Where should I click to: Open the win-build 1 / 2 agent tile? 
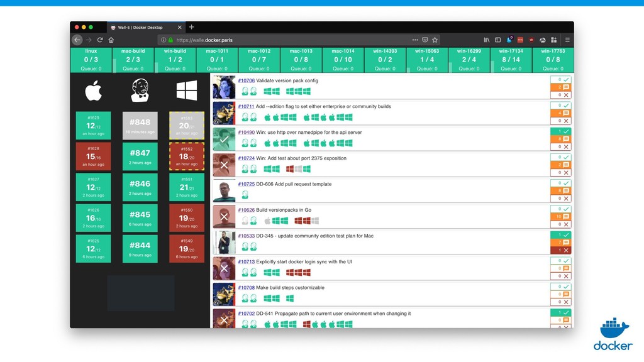(175, 60)
